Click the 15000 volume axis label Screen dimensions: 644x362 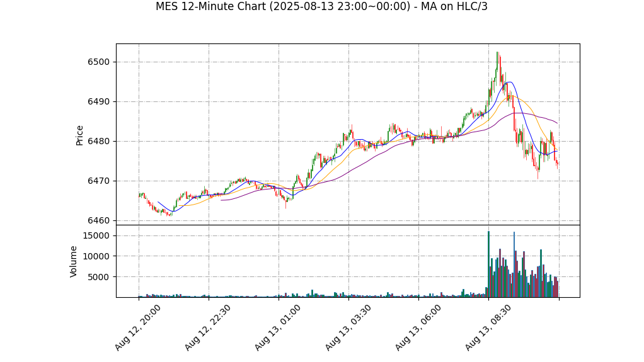coord(96,235)
